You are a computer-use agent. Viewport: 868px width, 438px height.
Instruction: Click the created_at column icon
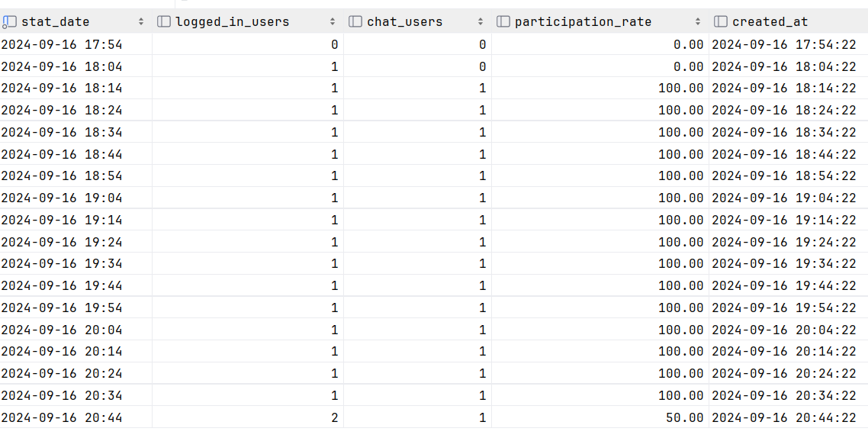point(720,22)
